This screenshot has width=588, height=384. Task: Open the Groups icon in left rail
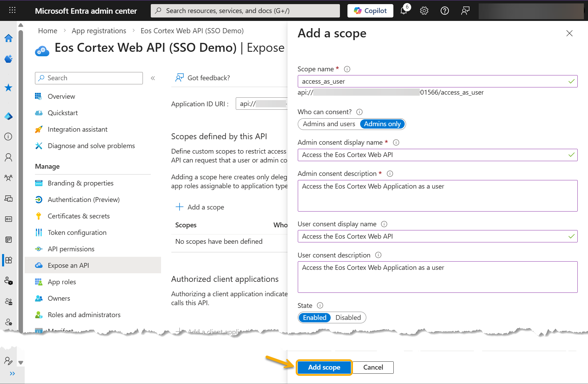[9, 178]
